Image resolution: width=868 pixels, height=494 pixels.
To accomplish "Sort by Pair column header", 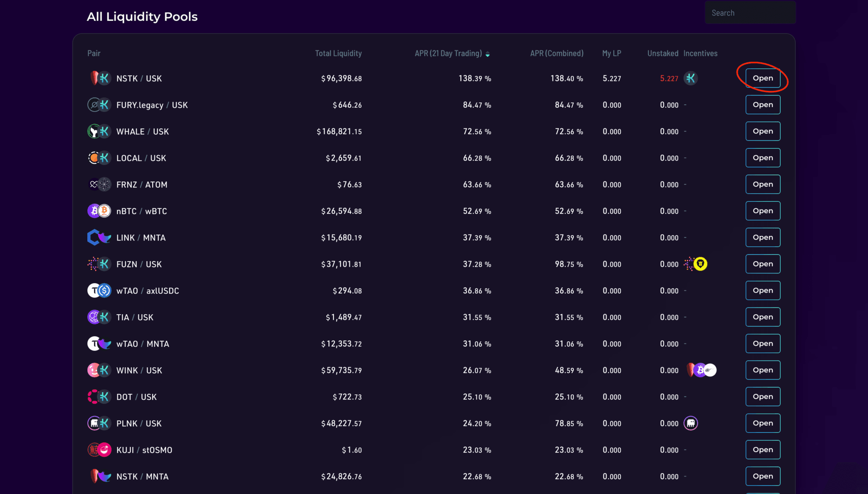I will 94,53.
